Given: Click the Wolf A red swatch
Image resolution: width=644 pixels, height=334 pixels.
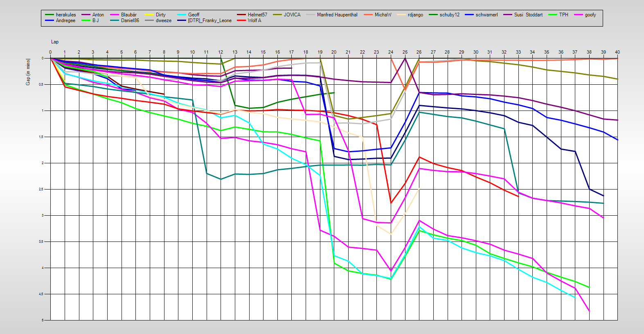Looking at the screenshot, I should point(241,20).
